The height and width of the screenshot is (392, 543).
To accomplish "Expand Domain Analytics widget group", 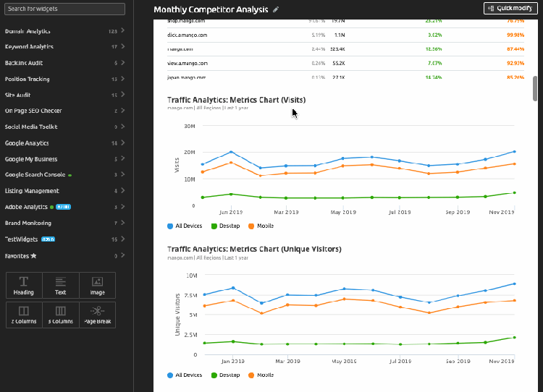I will point(64,31).
